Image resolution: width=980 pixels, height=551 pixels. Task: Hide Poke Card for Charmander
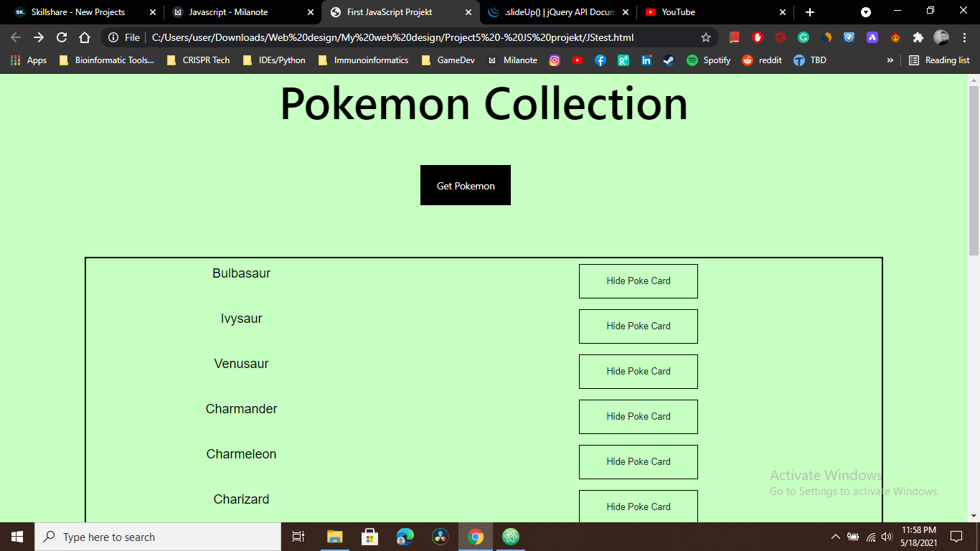tap(639, 417)
